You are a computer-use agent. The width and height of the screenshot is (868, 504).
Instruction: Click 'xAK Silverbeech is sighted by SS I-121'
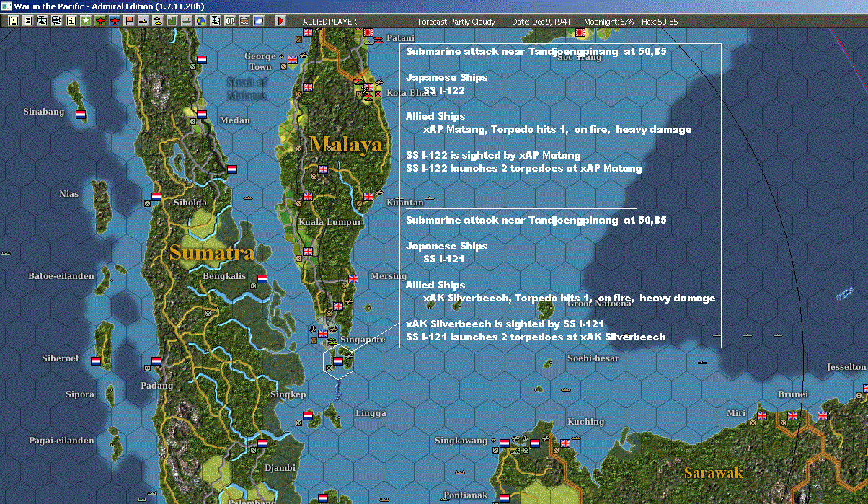(x=505, y=324)
